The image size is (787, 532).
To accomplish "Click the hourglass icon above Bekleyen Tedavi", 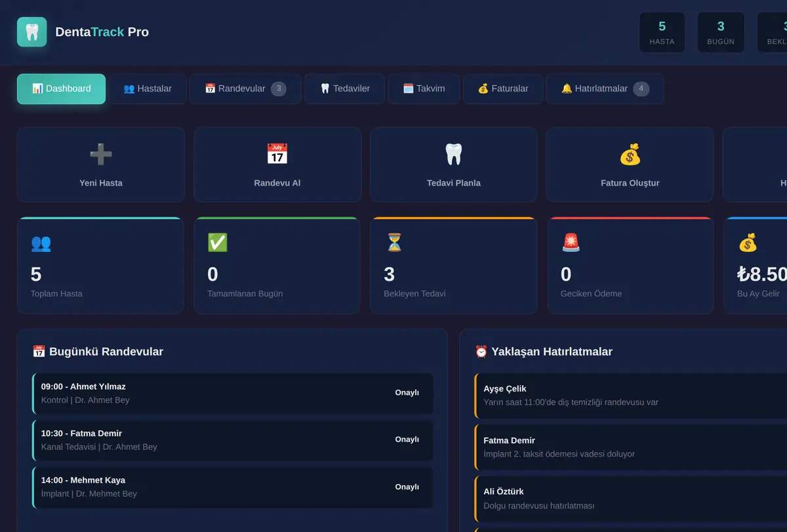I will click(394, 243).
